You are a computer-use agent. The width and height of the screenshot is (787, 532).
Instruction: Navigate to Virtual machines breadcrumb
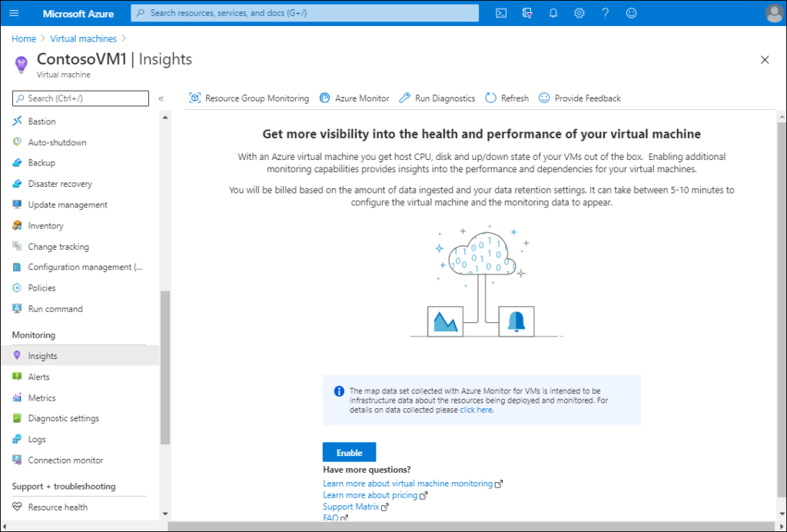(x=84, y=38)
